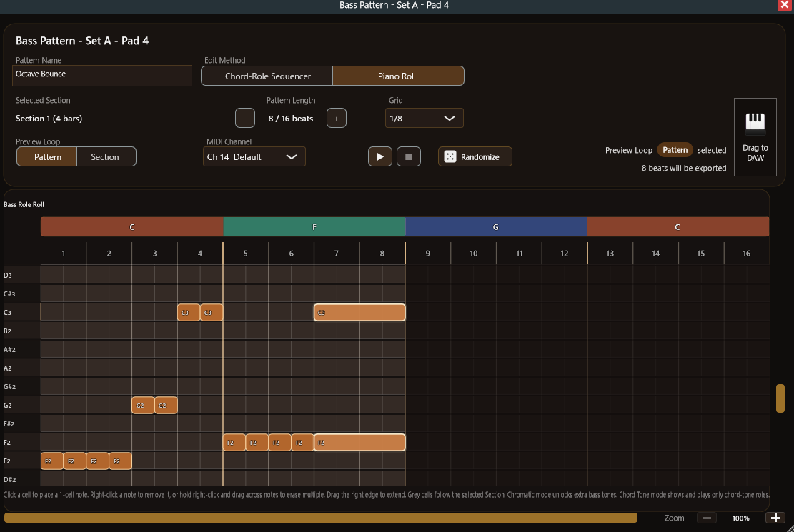Select the last C chord block

(678, 227)
